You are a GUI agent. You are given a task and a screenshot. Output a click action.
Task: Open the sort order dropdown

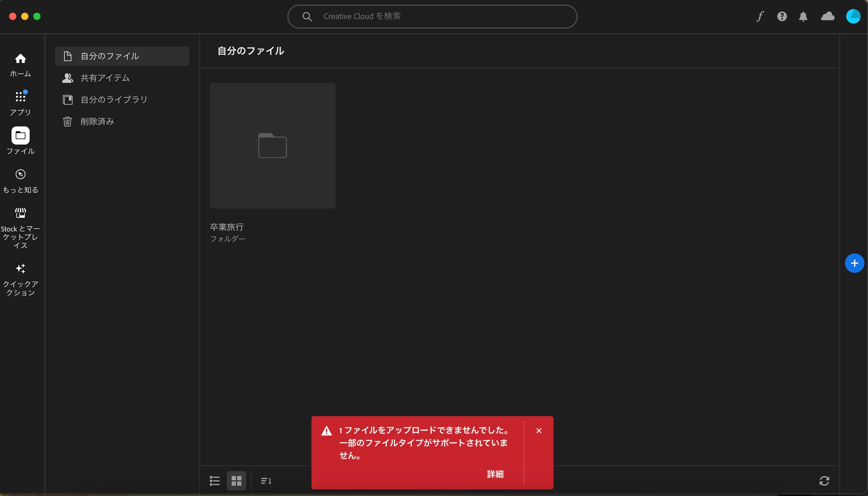pos(266,481)
